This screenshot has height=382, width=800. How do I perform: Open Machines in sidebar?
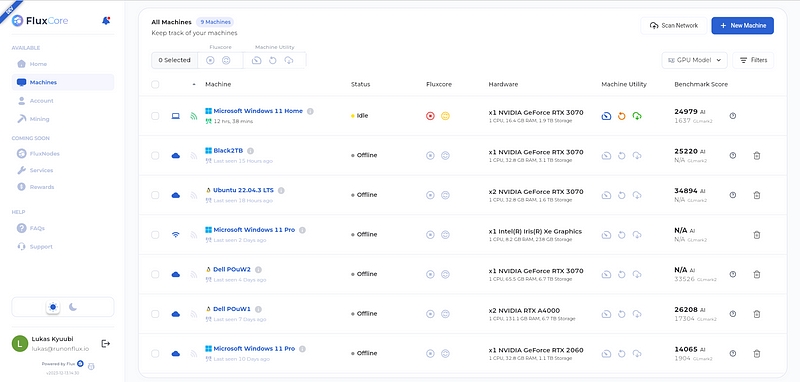click(62, 82)
